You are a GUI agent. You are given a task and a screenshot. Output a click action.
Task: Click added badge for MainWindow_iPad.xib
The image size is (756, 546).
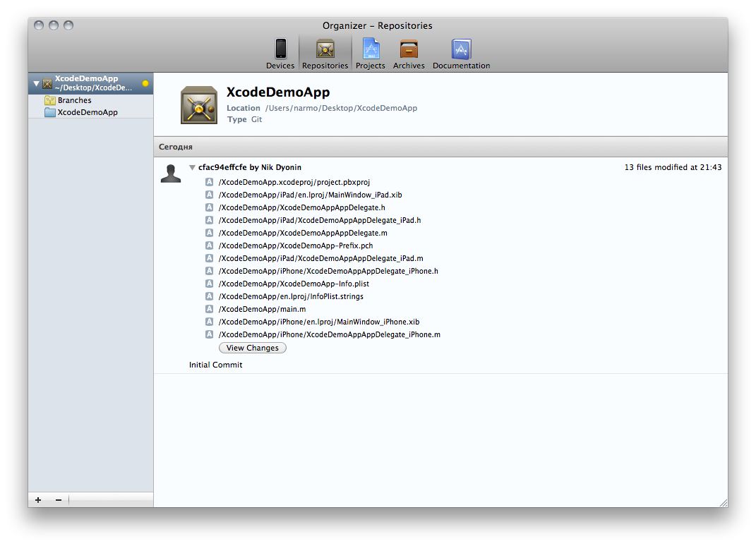(209, 195)
